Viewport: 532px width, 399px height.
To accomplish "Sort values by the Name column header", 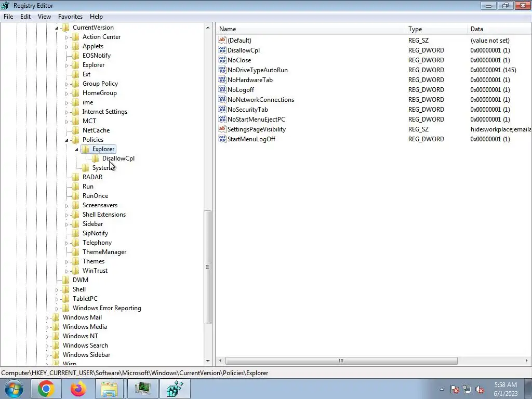I will (310, 29).
